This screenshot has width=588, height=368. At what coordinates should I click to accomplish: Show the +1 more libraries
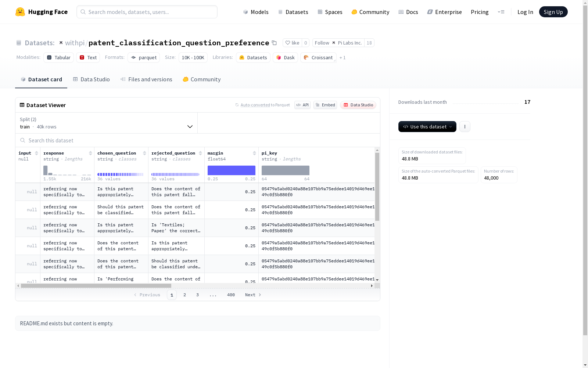click(343, 58)
